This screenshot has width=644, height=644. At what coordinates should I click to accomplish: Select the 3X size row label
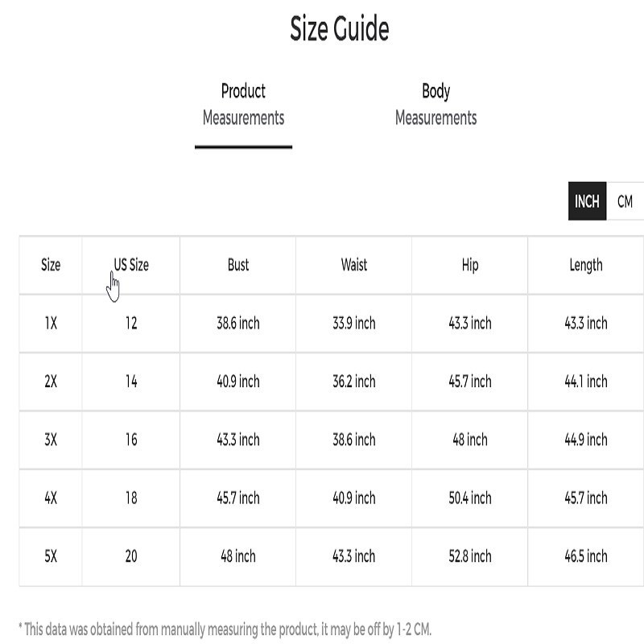pos(51,440)
